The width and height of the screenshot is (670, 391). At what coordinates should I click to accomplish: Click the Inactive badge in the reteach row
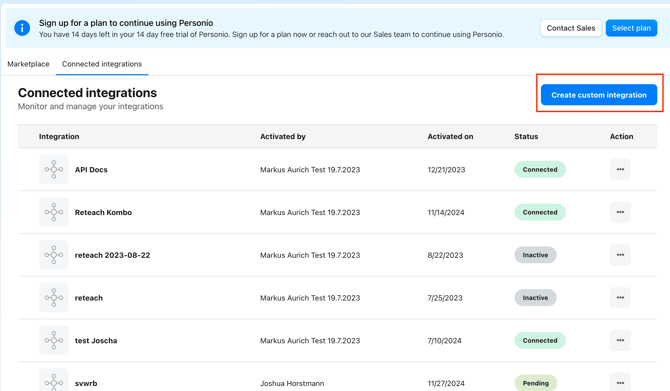click(x=535, y=297)
